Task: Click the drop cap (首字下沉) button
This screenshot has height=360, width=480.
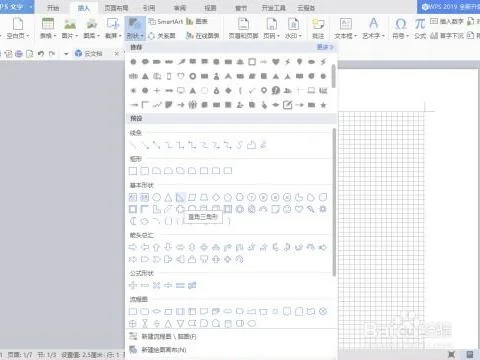Action: [x=447, y=35]
